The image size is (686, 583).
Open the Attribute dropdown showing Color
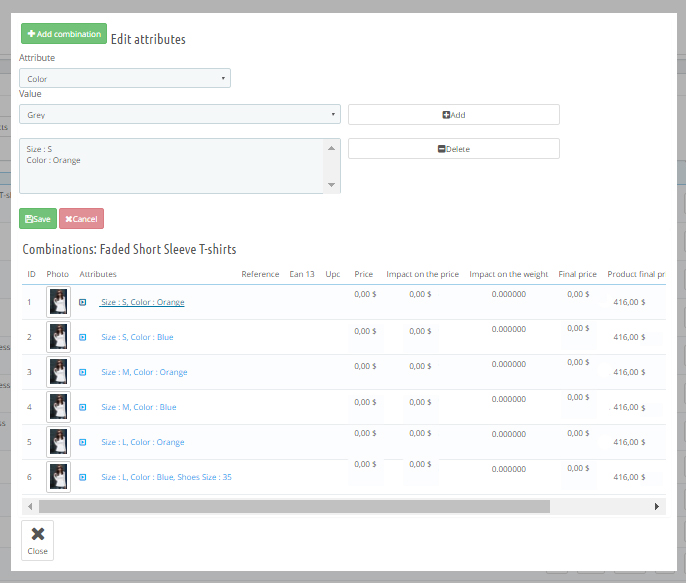[x=125, y=78]
